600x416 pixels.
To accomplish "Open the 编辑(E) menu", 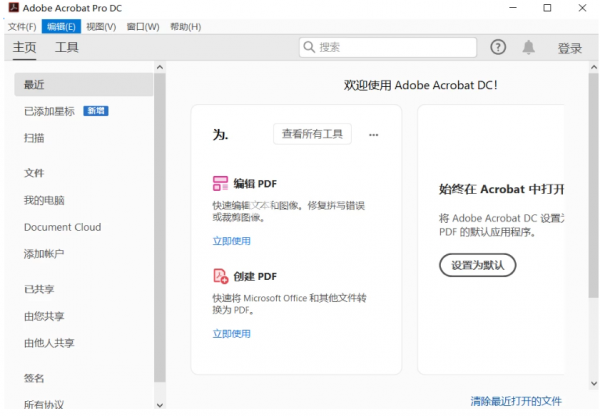I will pyautogui.click(x=61, y=27).
